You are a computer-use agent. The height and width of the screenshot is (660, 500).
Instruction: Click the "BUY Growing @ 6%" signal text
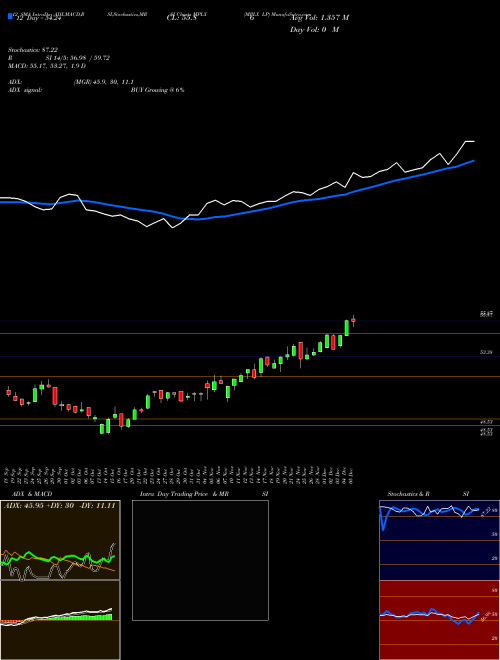tap(157, 90)
